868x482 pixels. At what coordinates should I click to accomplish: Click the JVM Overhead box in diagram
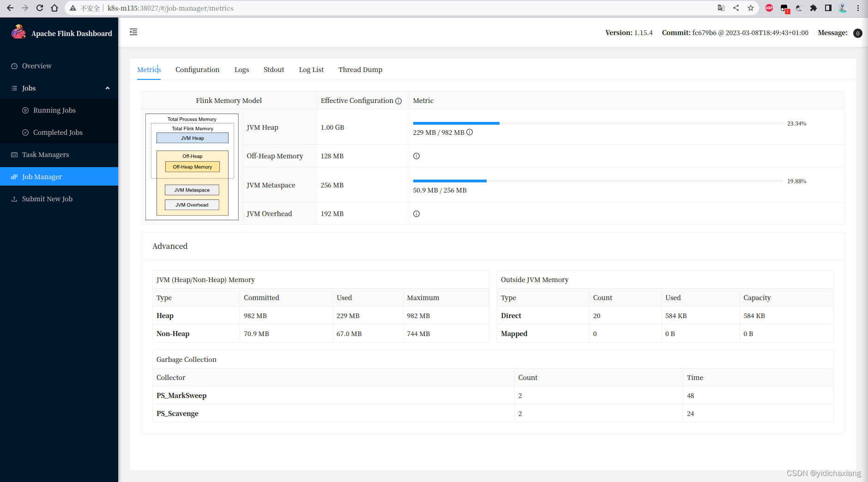[192, 205]
